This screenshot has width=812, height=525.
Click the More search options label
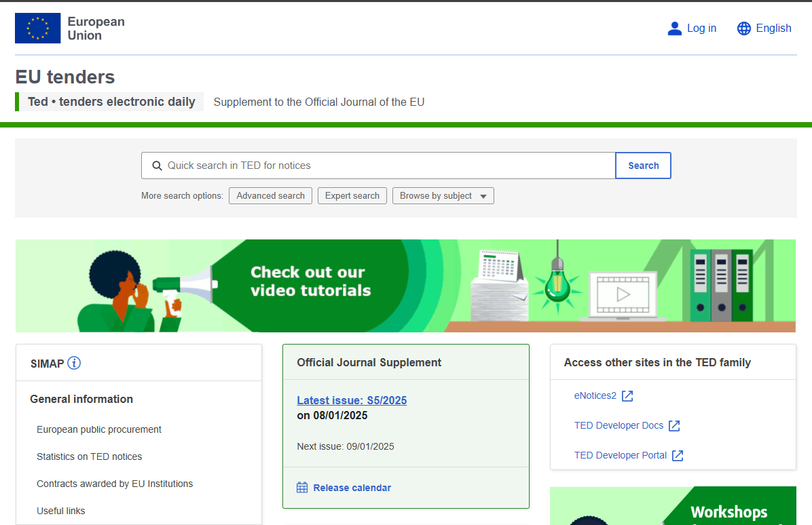click(182, 196)
